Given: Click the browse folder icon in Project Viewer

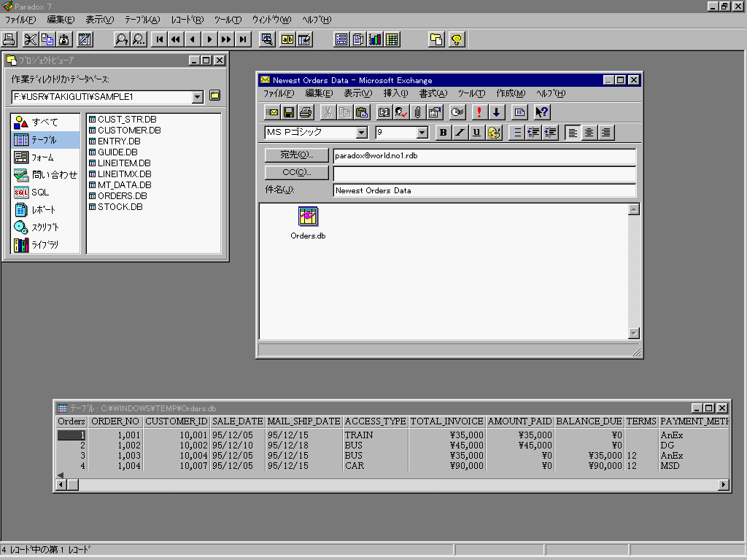Looking at the screenshot, I should click(215, 96).
